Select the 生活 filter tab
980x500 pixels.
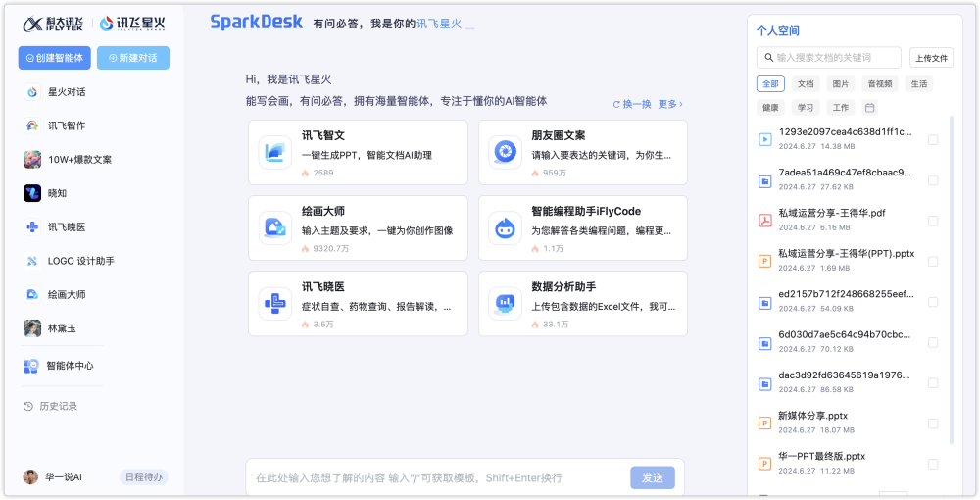pyautogui.click(x=919, y=83)
